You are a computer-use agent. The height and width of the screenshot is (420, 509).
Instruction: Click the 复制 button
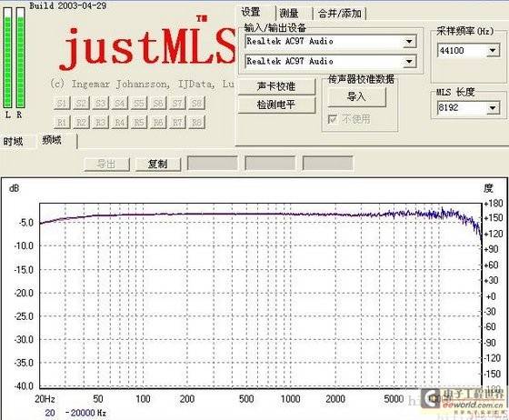(x=158, y=165)
